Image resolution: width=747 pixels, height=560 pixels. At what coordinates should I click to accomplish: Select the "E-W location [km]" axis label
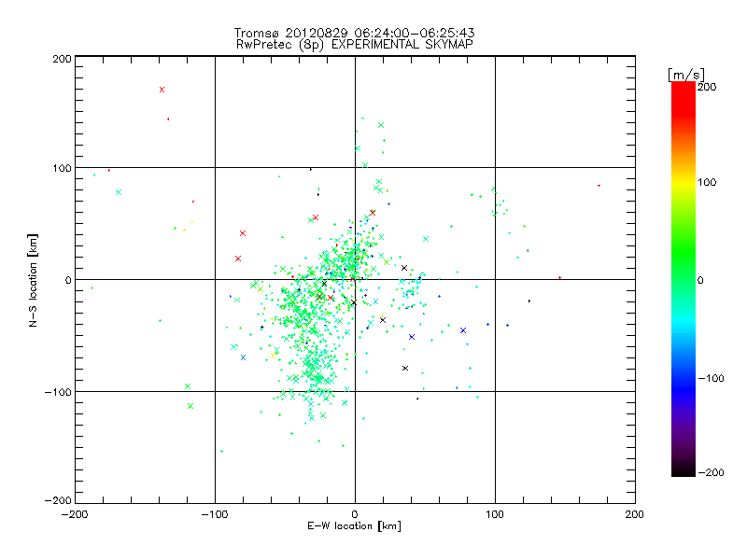click(354, 526)
